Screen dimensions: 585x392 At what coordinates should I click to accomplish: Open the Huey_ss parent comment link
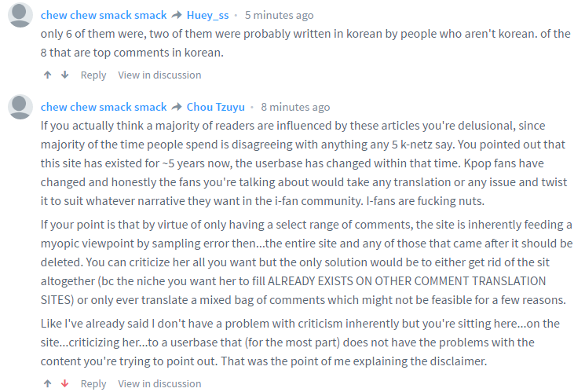coord(210,15)
